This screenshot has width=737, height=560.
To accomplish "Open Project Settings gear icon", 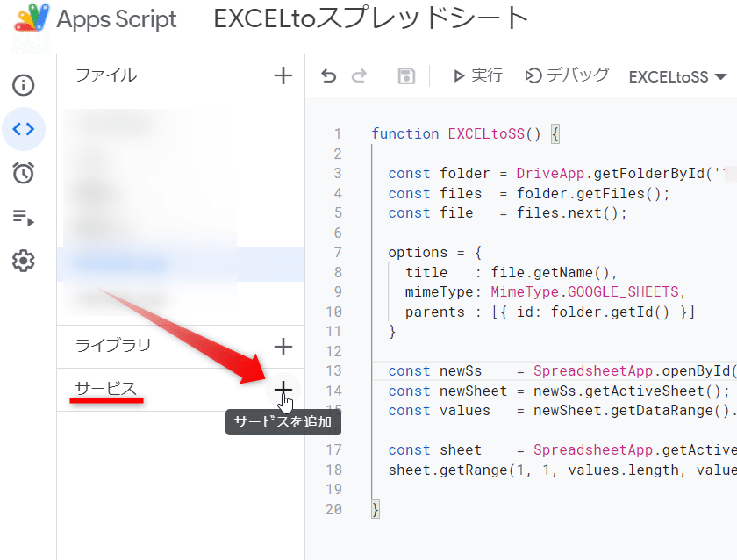I will point(23,261).
